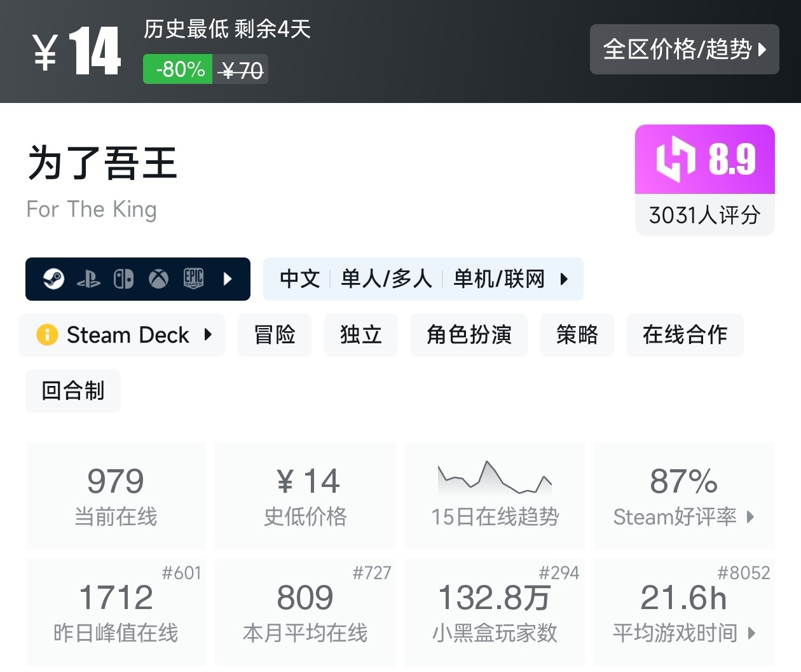Expand the platform list arrow
This screenshot has width=801, height=672.
(228, 278)
